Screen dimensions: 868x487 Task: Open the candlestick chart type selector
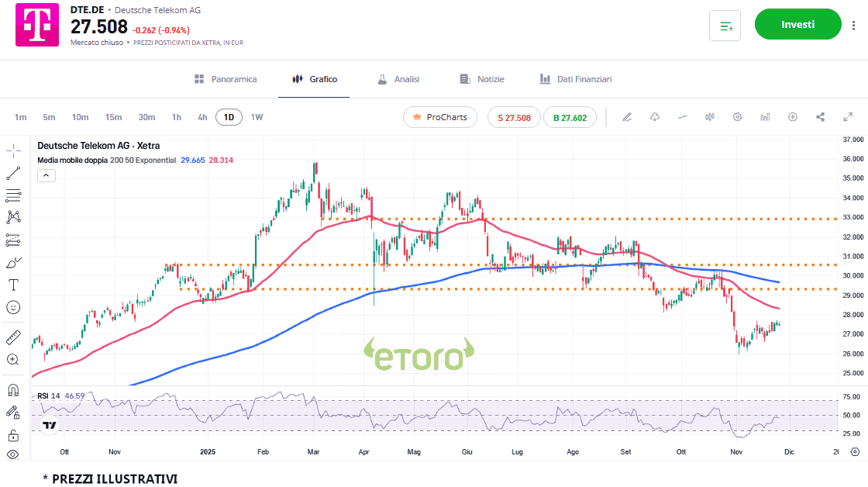[709, 117]
